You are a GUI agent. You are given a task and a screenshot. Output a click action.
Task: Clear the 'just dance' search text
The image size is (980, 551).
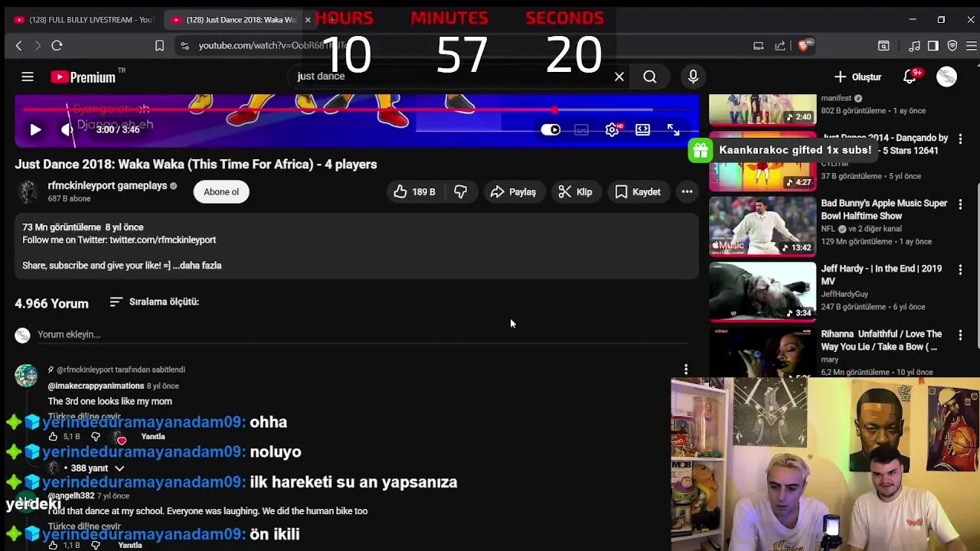point(619,77)
